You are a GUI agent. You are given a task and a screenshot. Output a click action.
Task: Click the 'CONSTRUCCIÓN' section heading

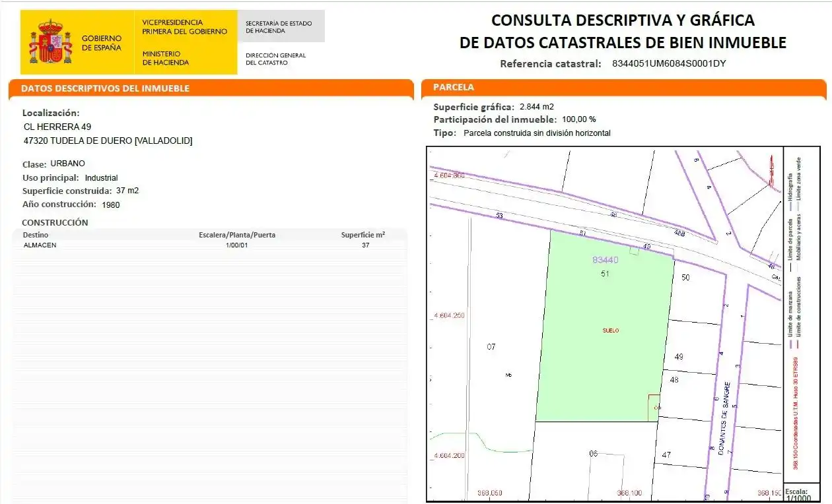coord(55,223)
